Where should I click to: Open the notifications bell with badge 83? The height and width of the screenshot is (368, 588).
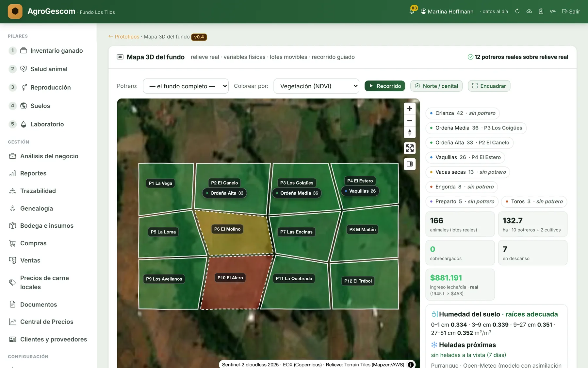click(x=412, y=11)
